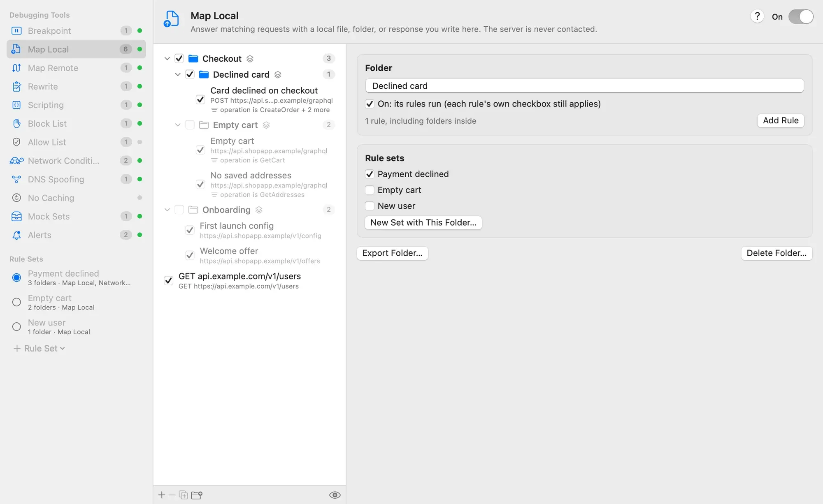Viewport: 823px width, 504px height.
Task: Click the Map Remote sidebar icon
Action: (x=16, y=68)
